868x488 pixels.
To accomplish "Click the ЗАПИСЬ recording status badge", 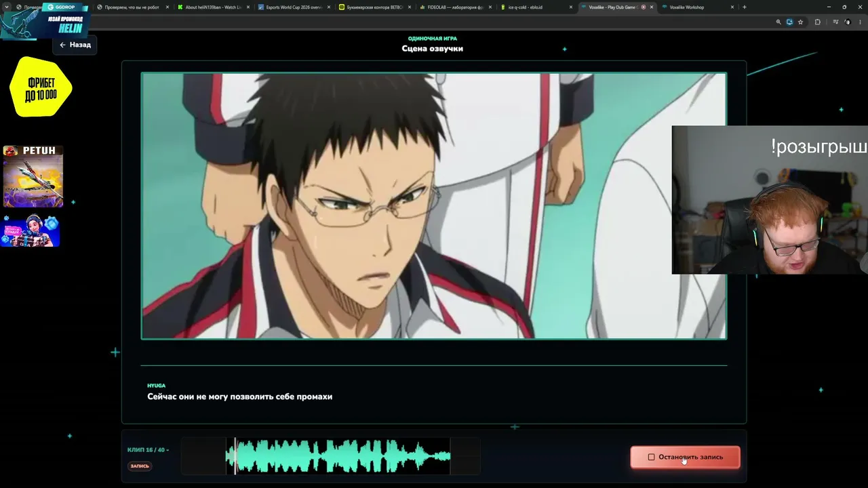I will (140, 466).
